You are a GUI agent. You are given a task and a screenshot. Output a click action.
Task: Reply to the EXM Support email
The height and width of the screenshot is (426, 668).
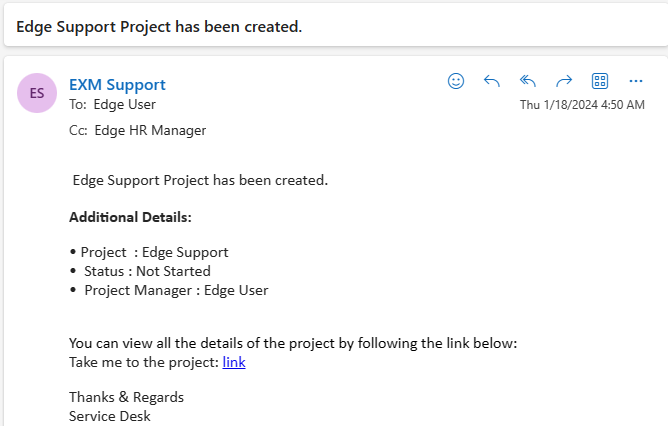(492, 81)
